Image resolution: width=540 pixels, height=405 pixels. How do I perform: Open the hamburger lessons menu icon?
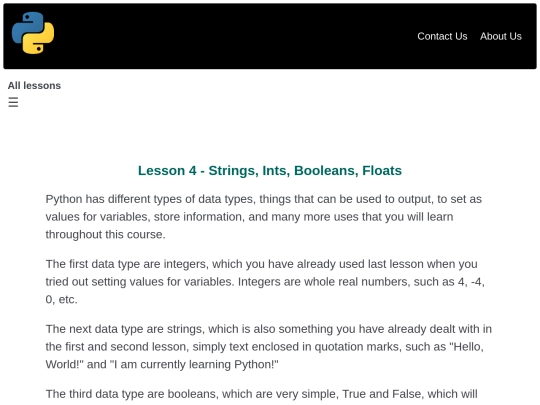(13, 102)
